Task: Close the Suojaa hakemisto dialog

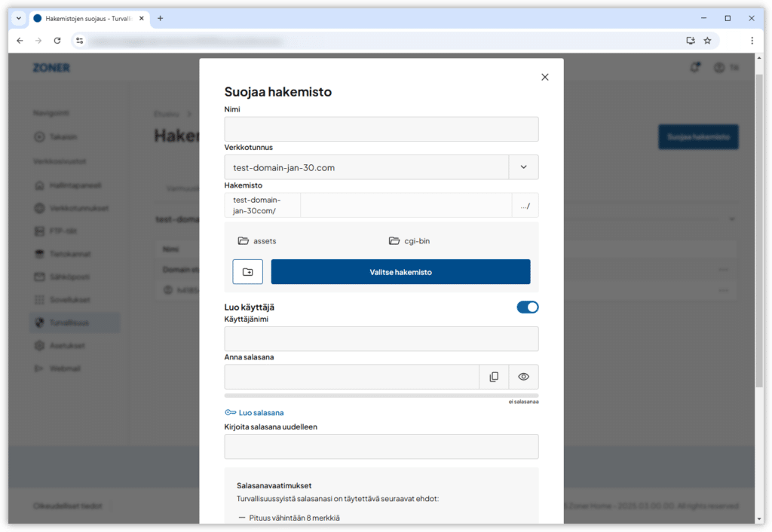Action: click(545, 77)
